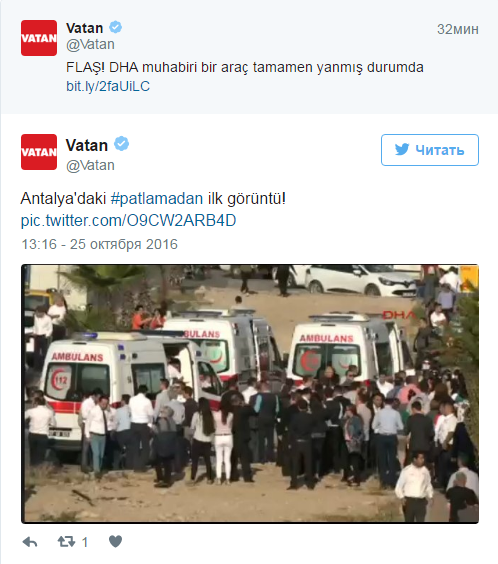Viewport: 498px width, 564px height.
Task: Click Vatan avatar in top tweet
Action: [x=39, y=38]
